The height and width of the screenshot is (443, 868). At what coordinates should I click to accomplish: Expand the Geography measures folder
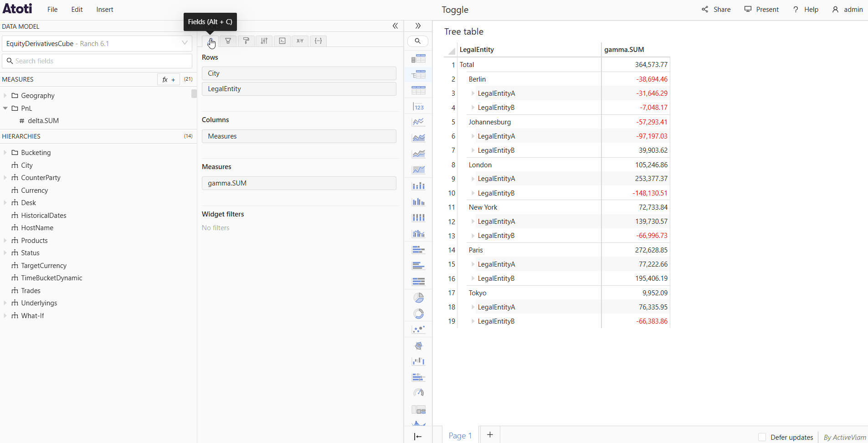pyautogui.click(x=5, y=96)
